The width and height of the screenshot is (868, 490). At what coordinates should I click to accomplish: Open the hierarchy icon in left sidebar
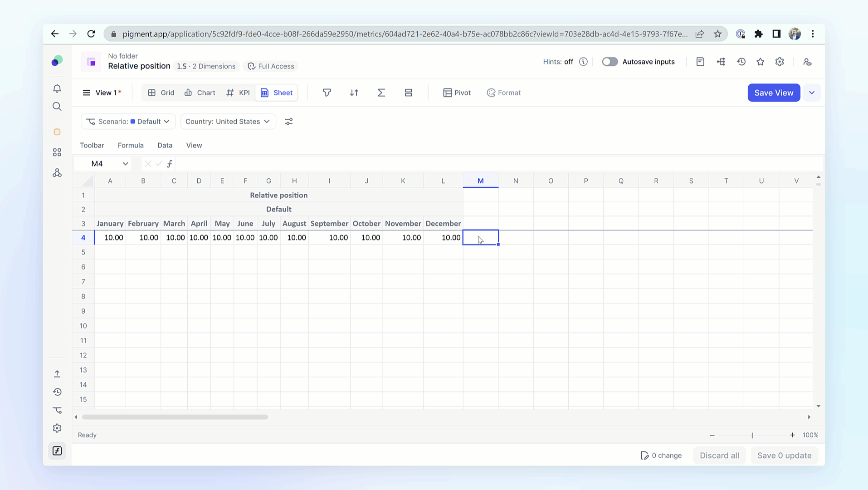coord(57,173)
